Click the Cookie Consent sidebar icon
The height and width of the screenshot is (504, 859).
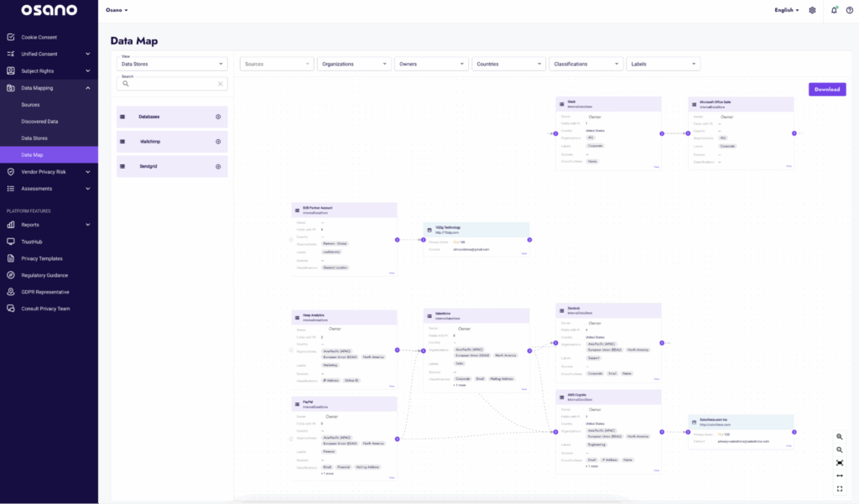(10, 37)
